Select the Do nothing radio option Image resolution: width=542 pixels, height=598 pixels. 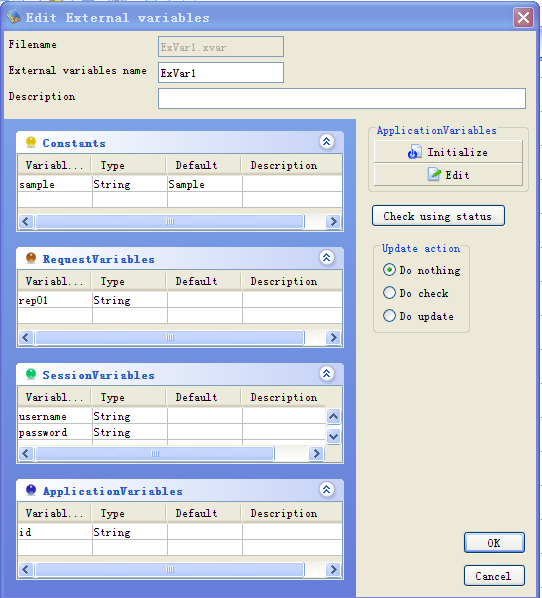tap(389, 270)
